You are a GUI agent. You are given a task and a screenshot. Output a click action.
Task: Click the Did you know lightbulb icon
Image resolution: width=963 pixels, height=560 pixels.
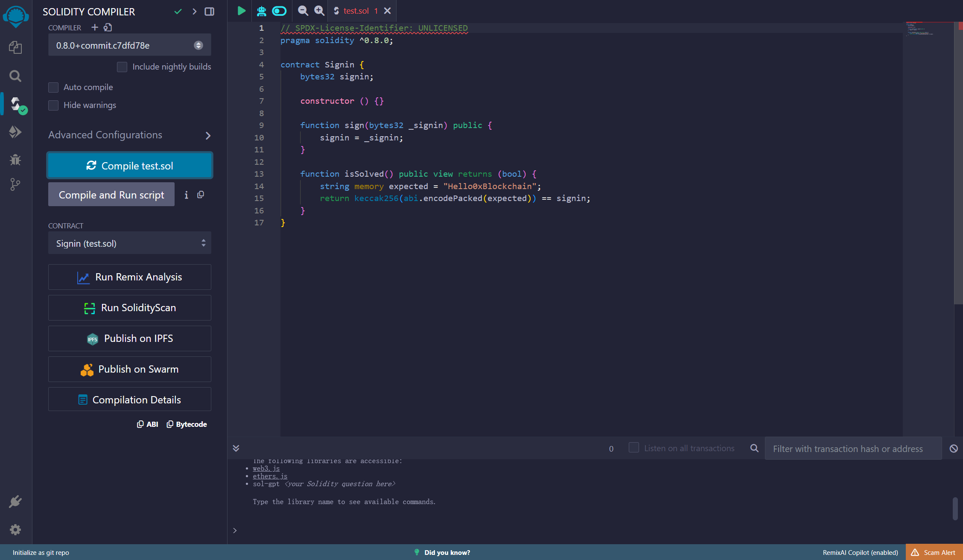pyautogui.click(x=417, y=552)
